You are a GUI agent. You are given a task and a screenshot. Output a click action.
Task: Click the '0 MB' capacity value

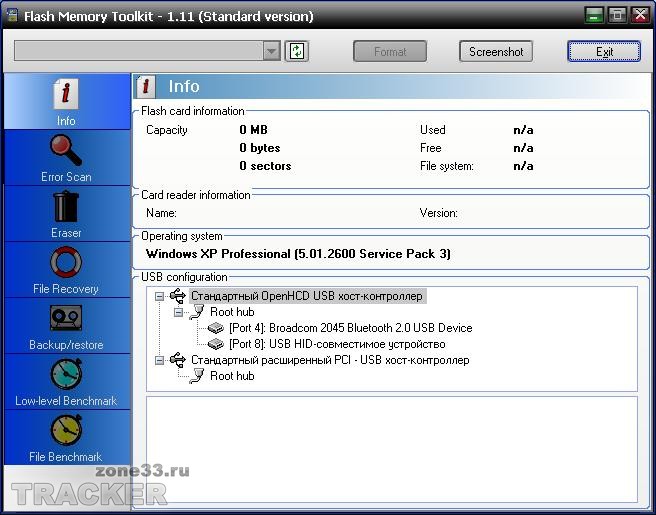click(253, 130)
